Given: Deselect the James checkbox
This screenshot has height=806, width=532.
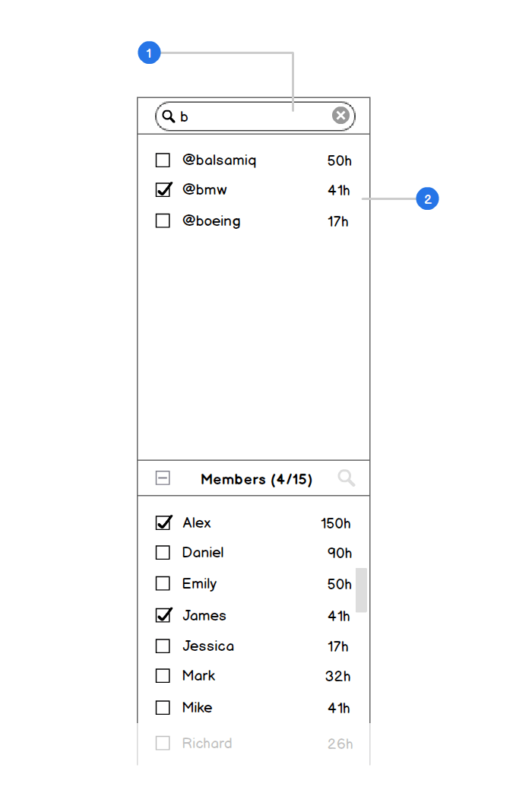Looking at the screenshot, I should coord(163,615).
